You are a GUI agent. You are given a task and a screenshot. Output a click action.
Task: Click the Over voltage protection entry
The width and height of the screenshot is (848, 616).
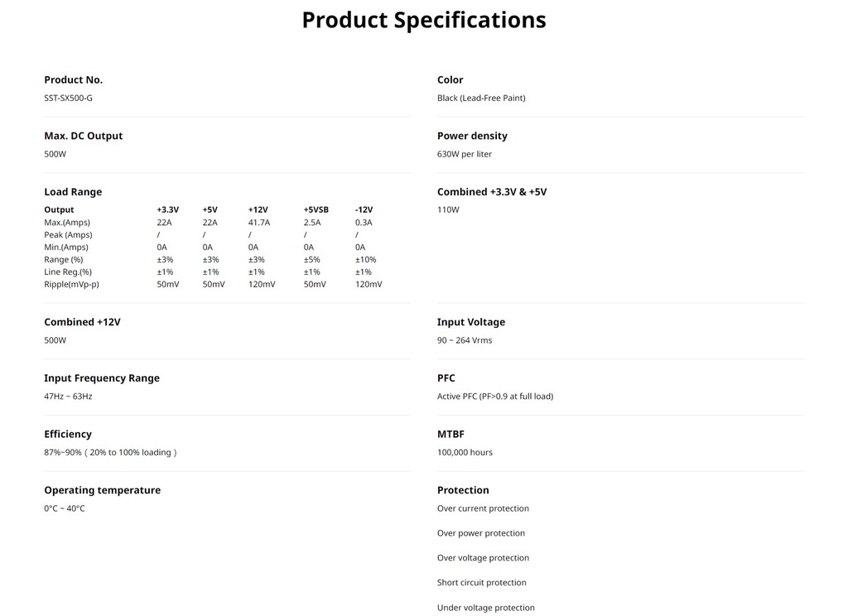coord(483,557)
